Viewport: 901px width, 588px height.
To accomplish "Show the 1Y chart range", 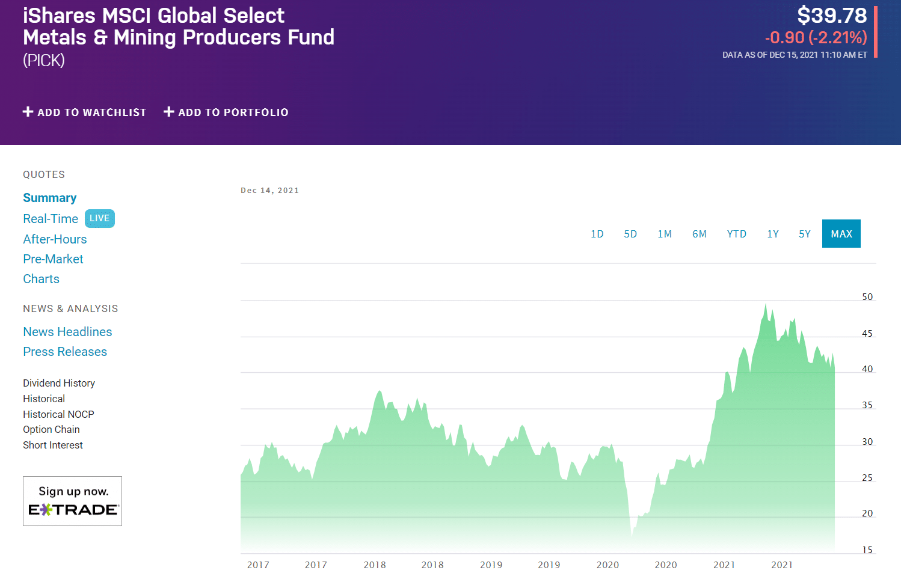I will [x=773, y=234].
